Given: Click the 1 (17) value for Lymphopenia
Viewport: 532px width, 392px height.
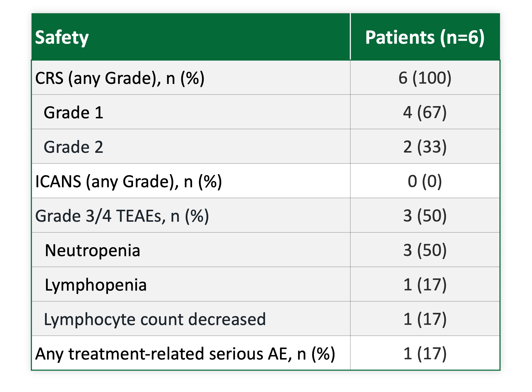Looking at the screenshot, I should coord(425,285).
